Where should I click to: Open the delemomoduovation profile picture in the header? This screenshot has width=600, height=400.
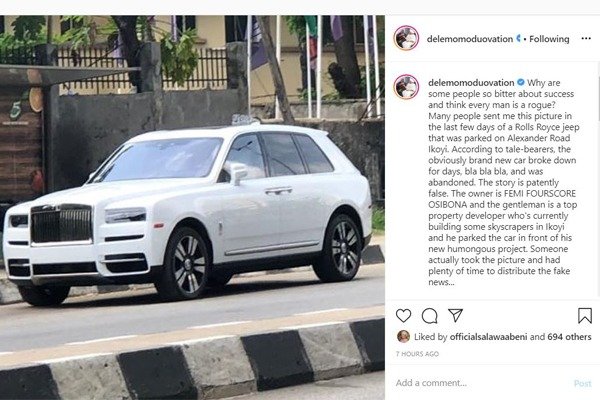(x=406, y=38)
